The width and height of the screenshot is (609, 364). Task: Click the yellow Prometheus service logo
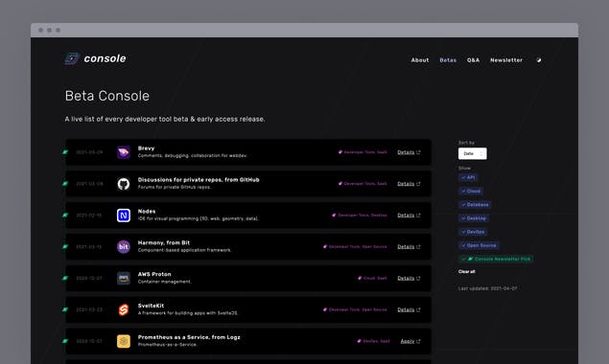pyautogui.click(x=124, y=341)
